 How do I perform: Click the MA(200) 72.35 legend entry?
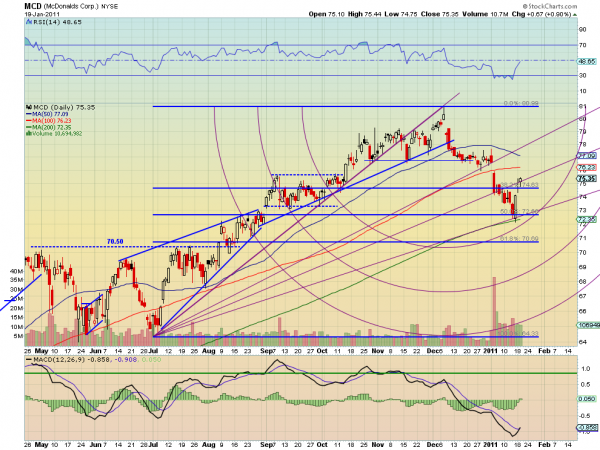click(x=49, y=127)
